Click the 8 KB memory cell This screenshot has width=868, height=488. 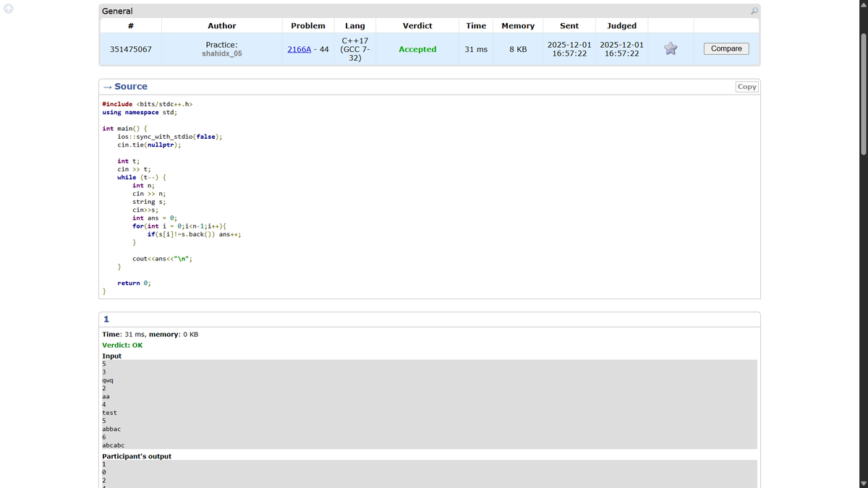(x=518, y=49)
